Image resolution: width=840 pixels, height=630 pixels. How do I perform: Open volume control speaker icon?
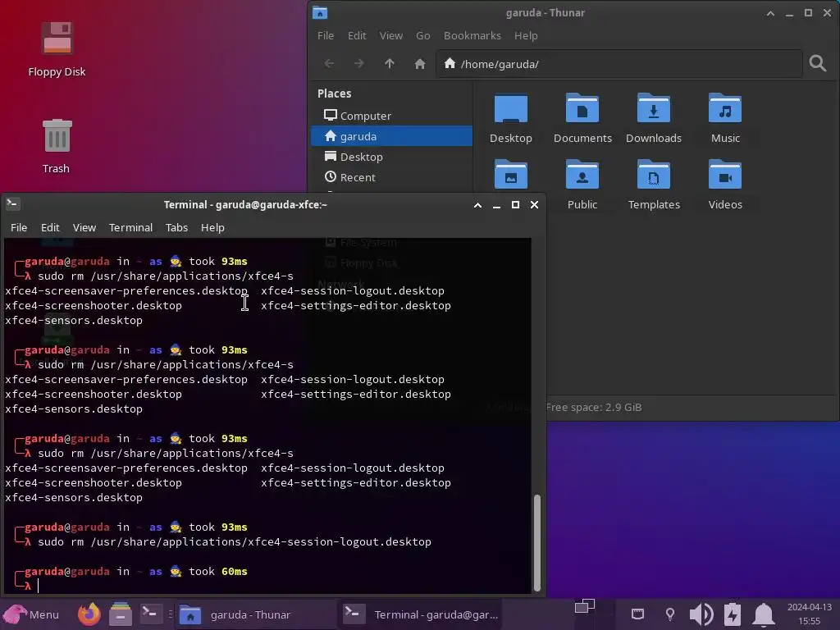coord(701,614)
